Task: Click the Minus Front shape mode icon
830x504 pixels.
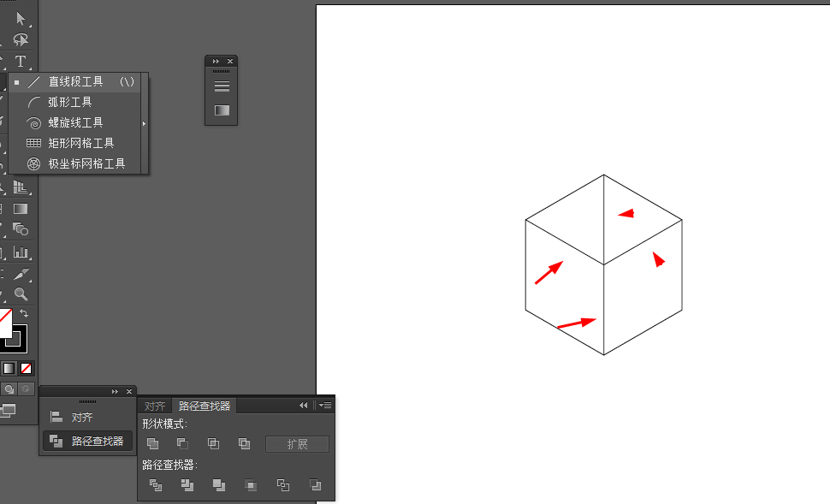Action: point(183,443)
